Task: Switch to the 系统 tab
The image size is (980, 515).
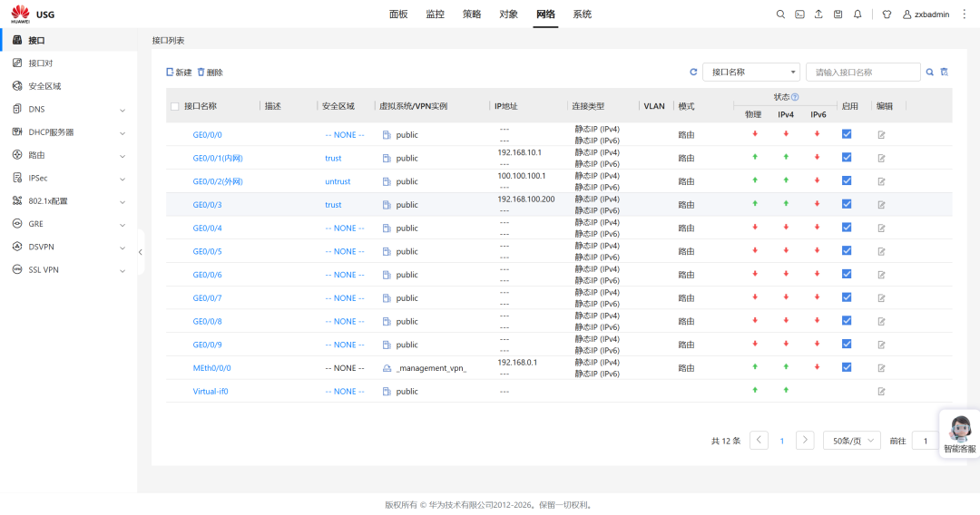Action: pos(582,15)
